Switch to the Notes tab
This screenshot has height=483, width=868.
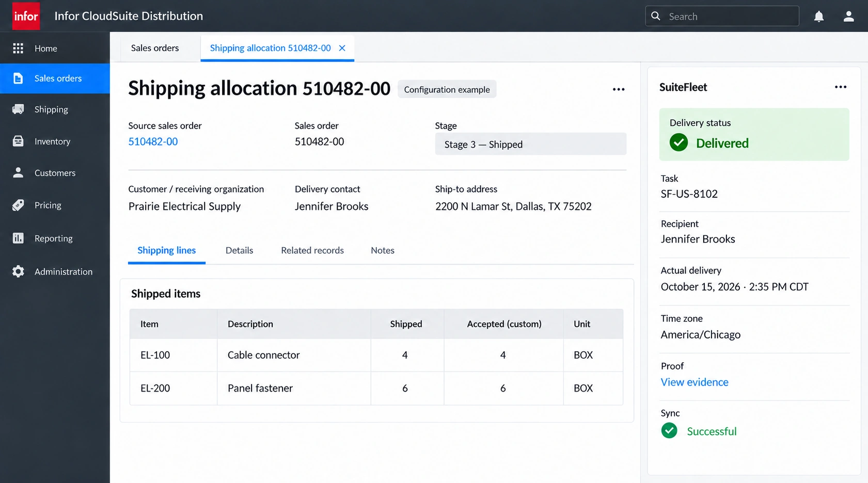(383, 250)
